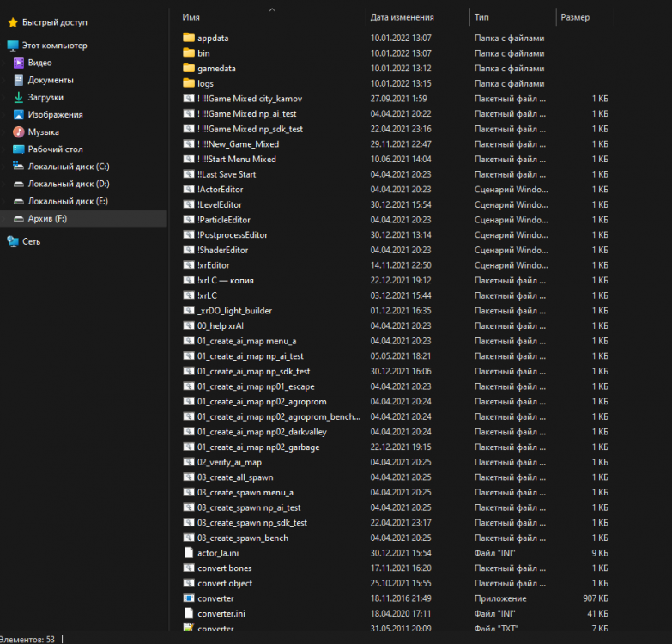Select the converter.ini file

click(221, 613)
